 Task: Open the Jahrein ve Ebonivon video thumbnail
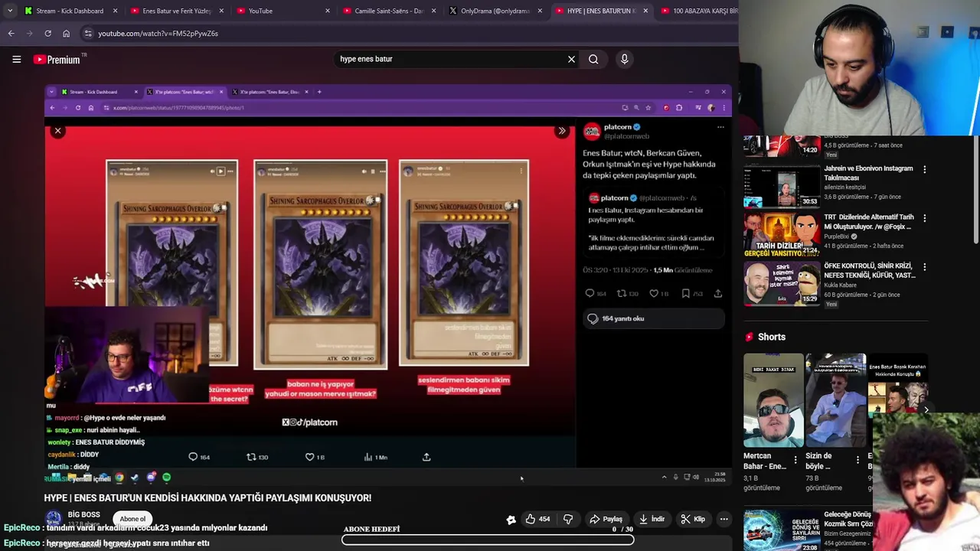click(782, 186)
